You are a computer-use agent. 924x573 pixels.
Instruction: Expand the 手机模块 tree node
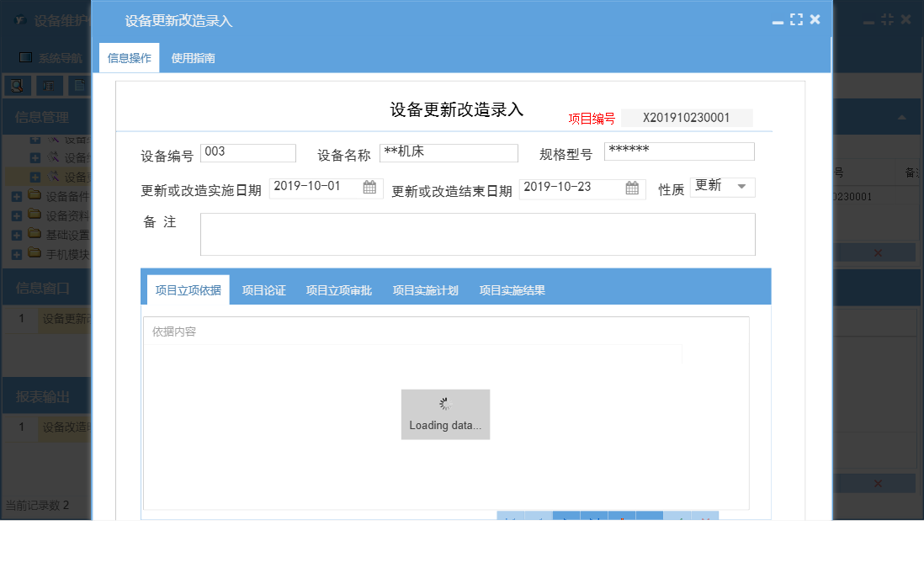pos(17,254)
